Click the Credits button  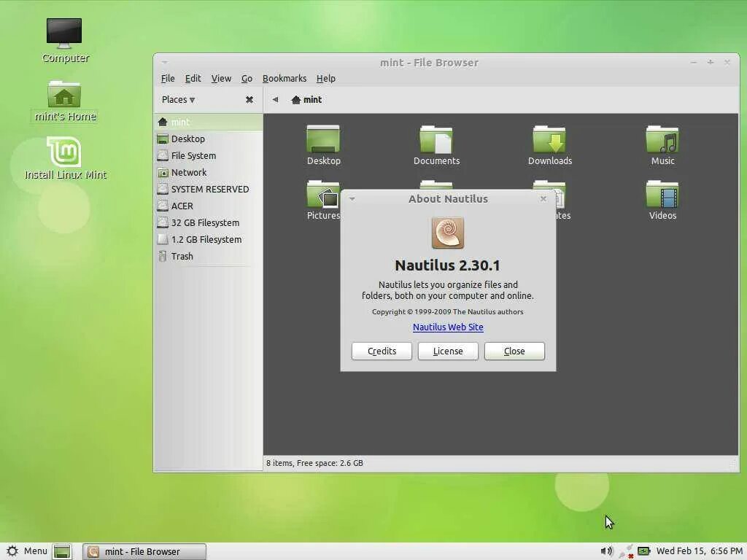coord(382,351)
